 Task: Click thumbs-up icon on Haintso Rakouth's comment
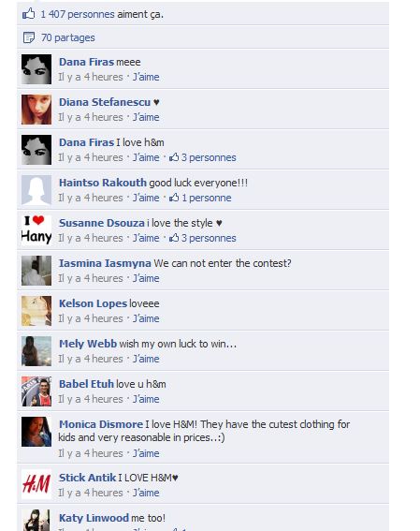pyautogui.click(x=174, y=198)
